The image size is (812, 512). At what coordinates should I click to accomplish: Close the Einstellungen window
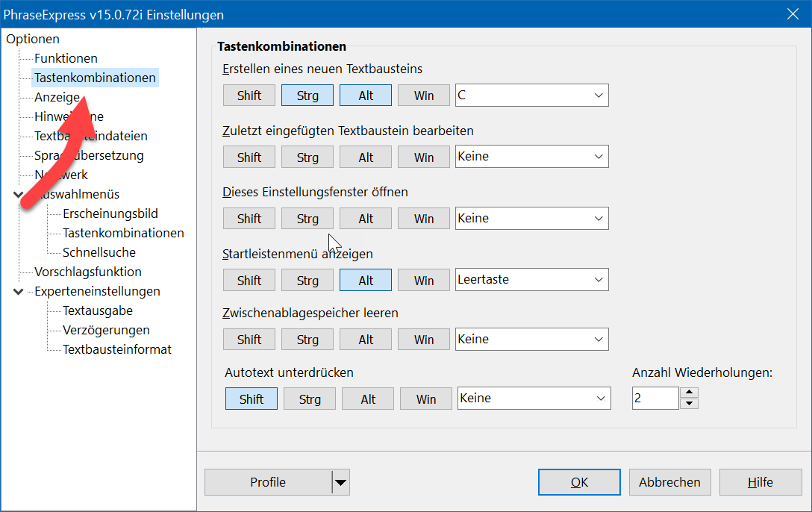pos(793,14)
